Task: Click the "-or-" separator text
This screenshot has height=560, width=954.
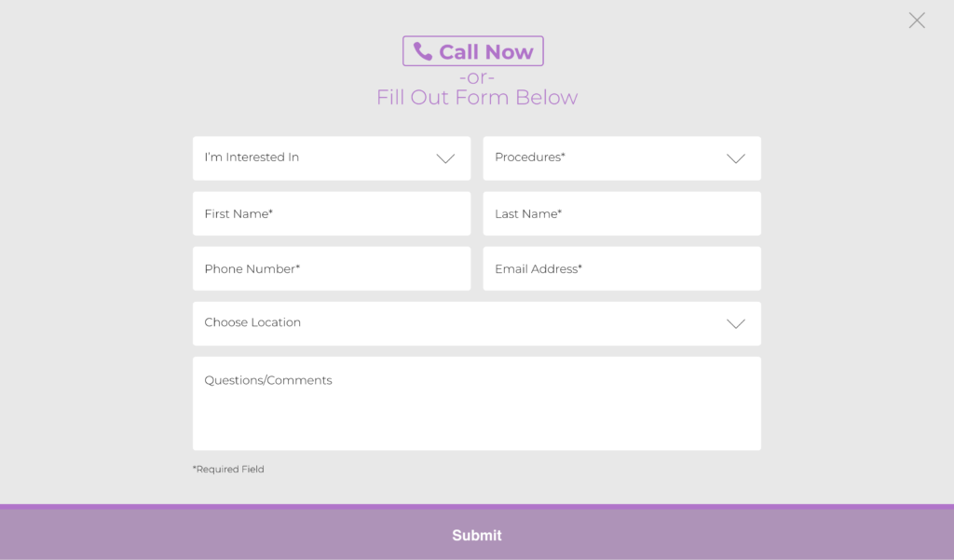Action: (477, 77)
